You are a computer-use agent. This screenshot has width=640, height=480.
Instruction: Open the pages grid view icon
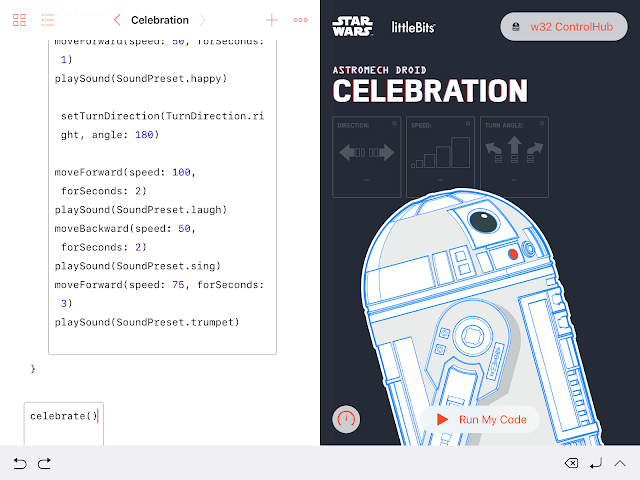point(19,20)
